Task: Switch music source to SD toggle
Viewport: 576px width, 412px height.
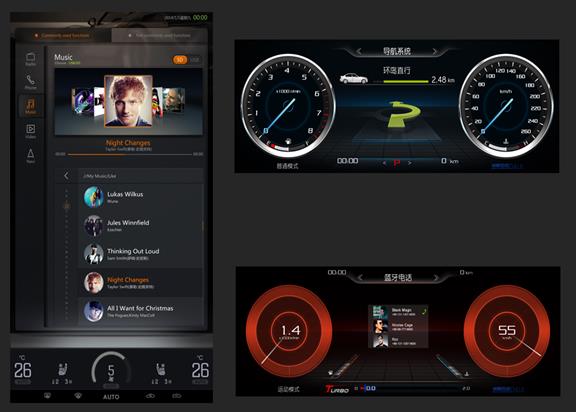Action: 180,59
